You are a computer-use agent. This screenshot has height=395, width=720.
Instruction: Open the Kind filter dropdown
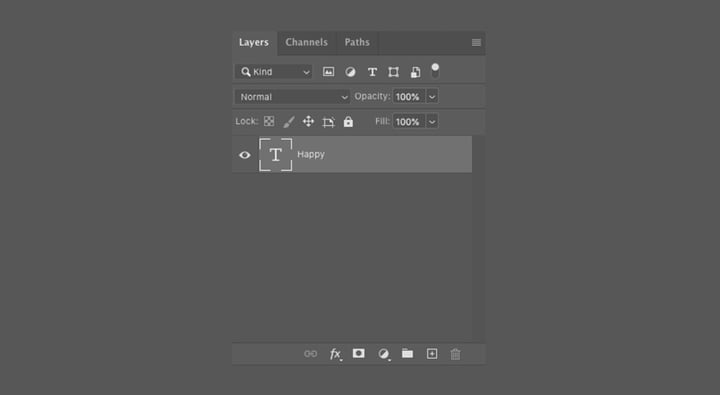pos(274,72)
